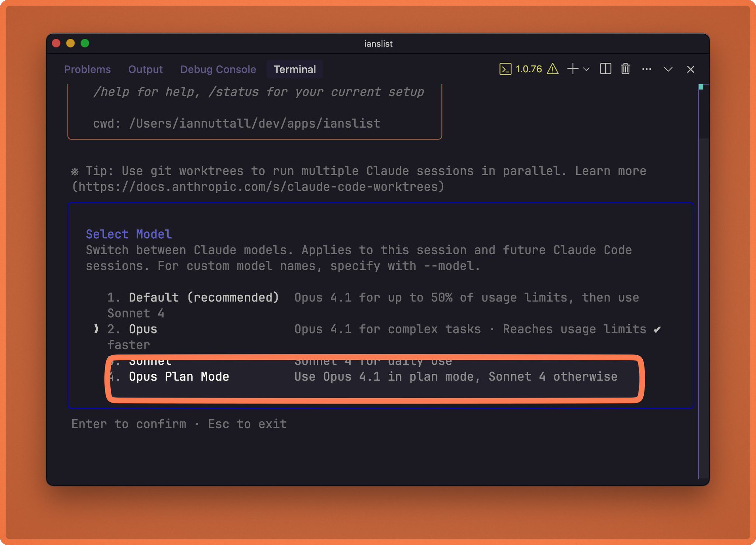Click the checkmark next to Opus description
This screenshot has height=545, width=756.
pyautogui.click(x=657, y=330)
